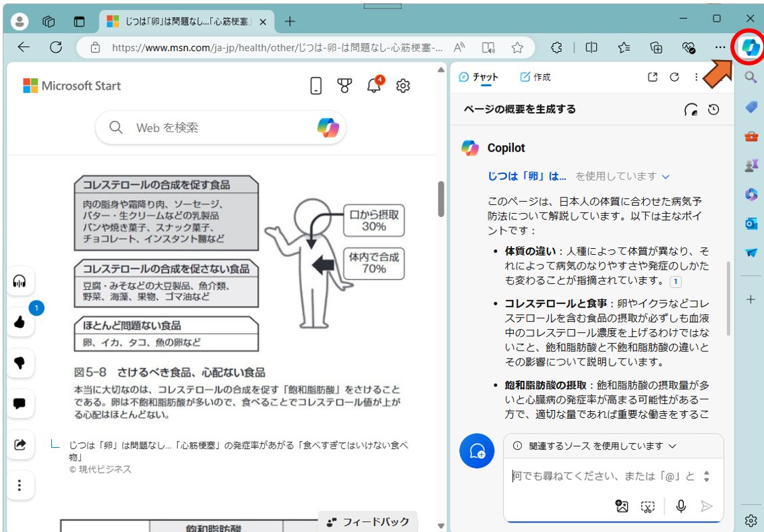The image size is (764, 532).
Task: Click plugins icon beside ページの概要を生成する
Action: [x=691, y=110]
